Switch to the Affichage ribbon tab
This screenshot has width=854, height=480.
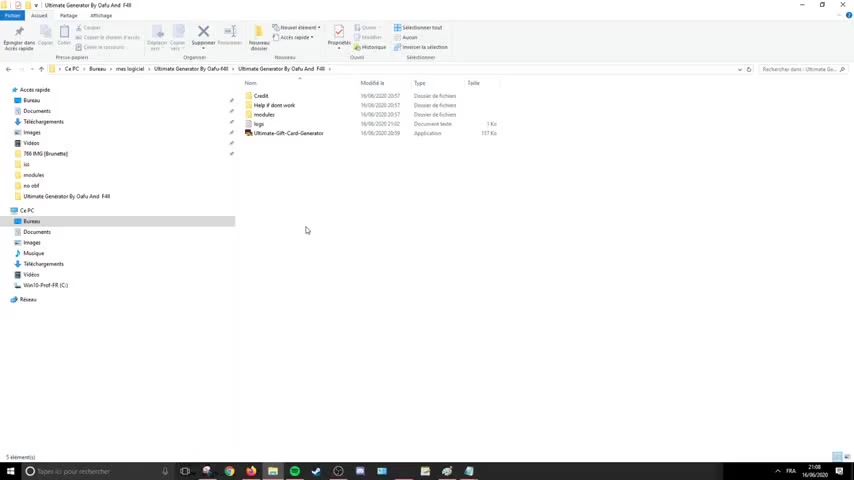101,16
